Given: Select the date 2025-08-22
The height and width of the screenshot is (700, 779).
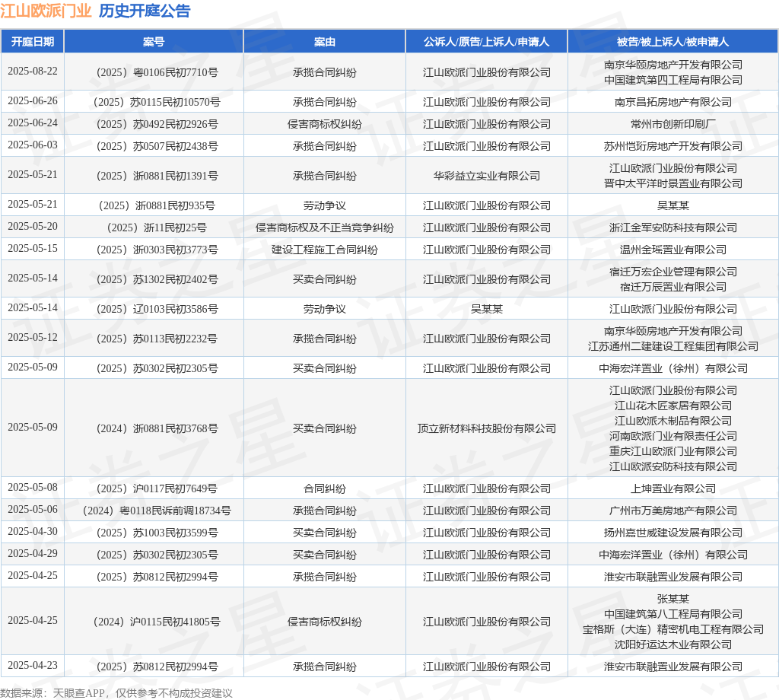Looking at the screenshot, I should (x=33, y=71).
